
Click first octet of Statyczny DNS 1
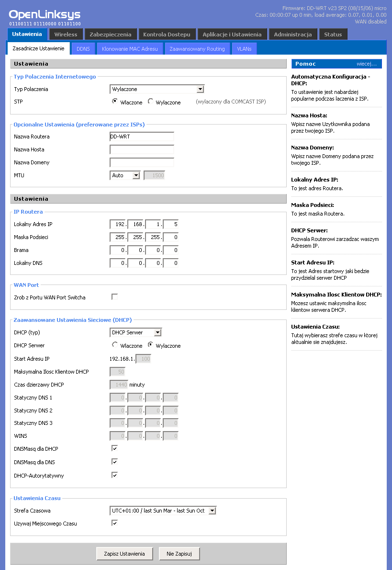click(x=118, y=398)
